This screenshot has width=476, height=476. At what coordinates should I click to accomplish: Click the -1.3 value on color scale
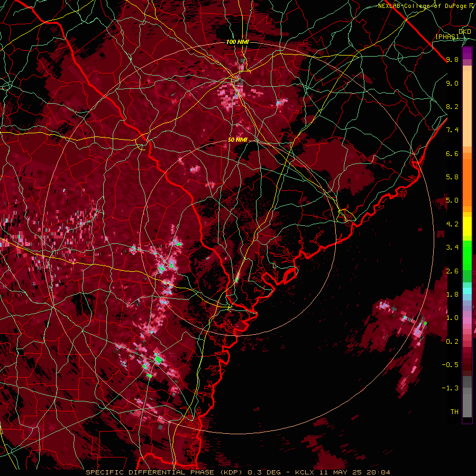tap(450, 388)
